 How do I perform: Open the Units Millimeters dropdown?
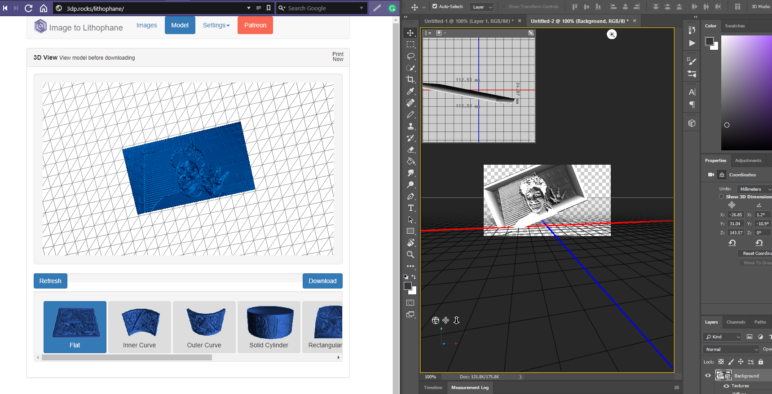754,189
